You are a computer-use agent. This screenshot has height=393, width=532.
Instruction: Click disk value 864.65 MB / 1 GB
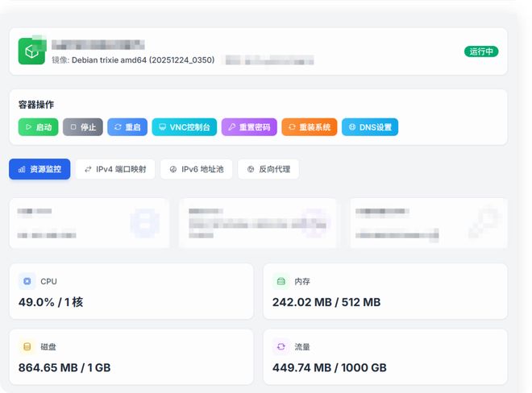pyautogui.click(x=64, y=367)
